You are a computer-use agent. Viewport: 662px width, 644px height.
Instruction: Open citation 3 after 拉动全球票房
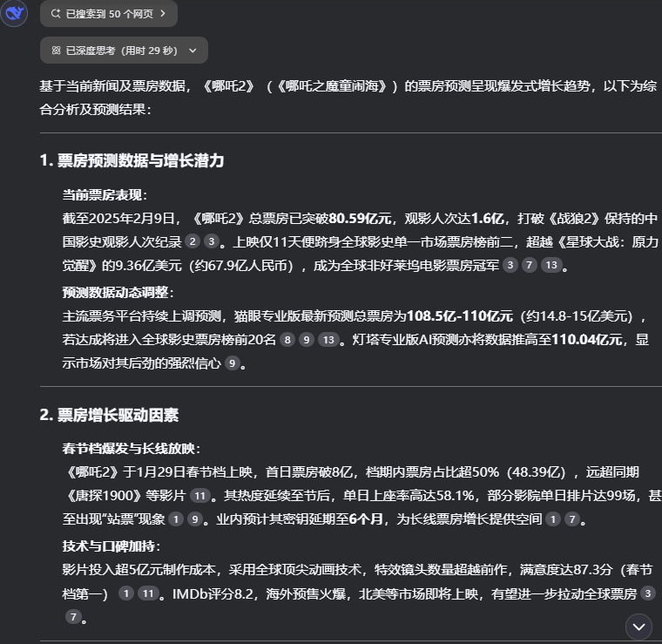coord(646,594)
